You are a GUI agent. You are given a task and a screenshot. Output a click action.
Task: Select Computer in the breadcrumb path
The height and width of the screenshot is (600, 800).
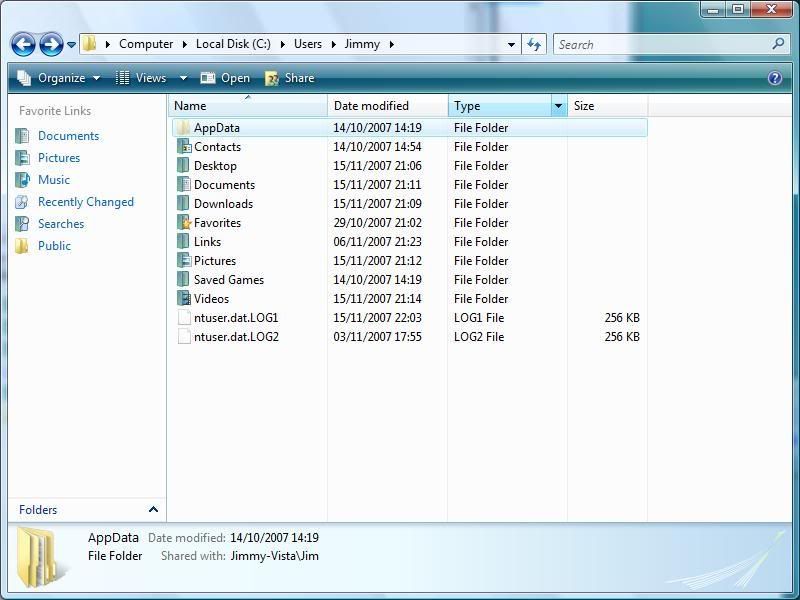click(x=146, y=44)
